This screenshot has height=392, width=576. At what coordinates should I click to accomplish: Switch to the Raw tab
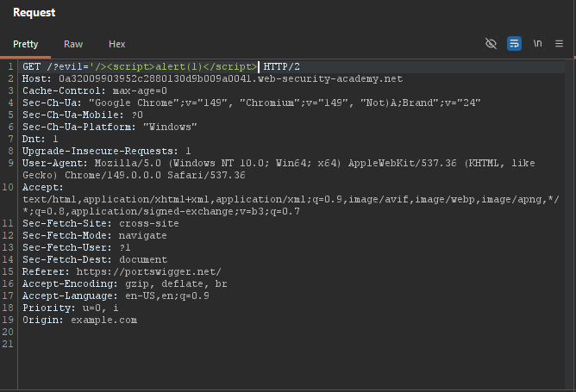point(73,44)
